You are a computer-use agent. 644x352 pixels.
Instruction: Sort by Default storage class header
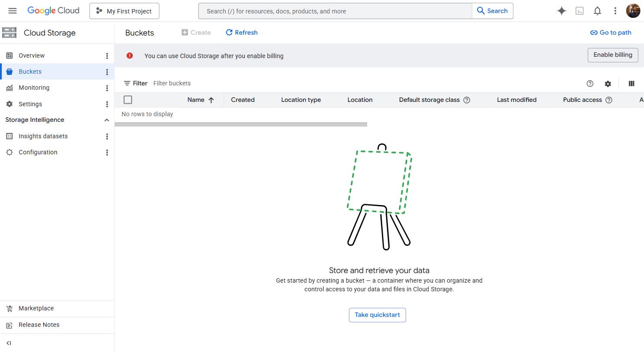[x=429, y=100]
